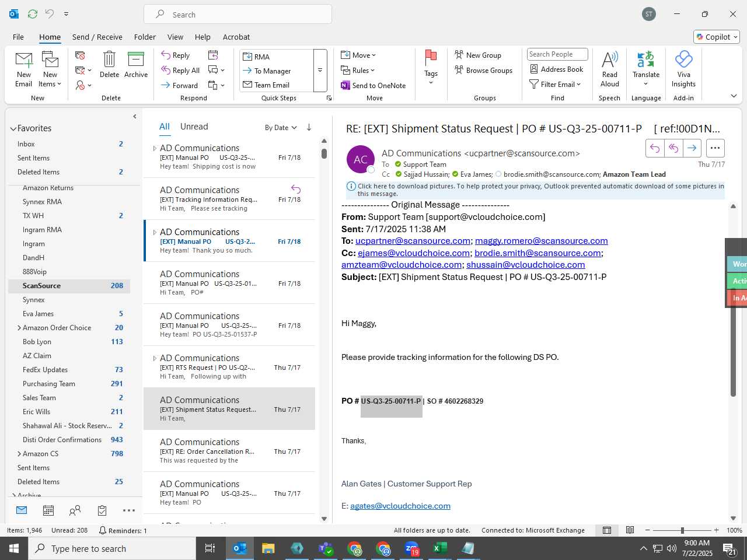Viewport: 747px width, 560px height.
Task: Open the New Items button
Action: click(x=50, y=69)
